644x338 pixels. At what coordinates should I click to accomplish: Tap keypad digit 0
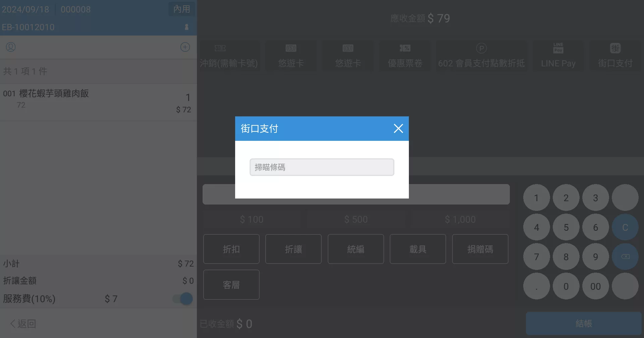point(566,286)
